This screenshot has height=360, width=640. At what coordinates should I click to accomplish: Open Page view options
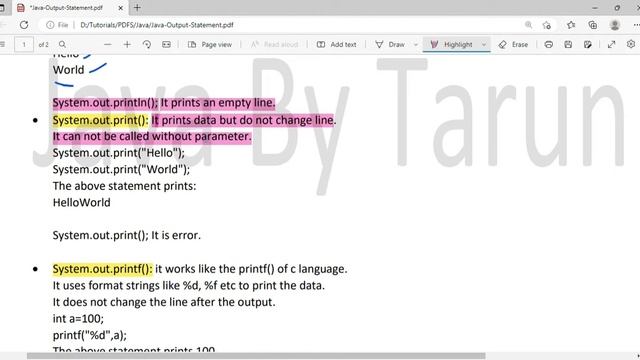pos(210,44)
